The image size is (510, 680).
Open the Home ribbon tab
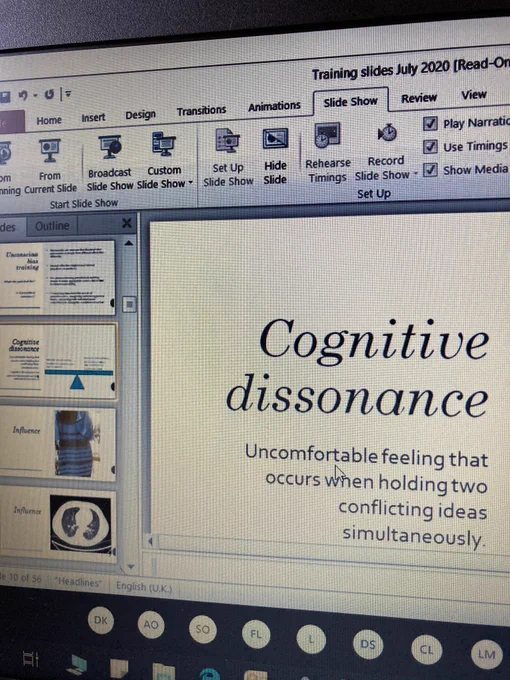point(49,120)
